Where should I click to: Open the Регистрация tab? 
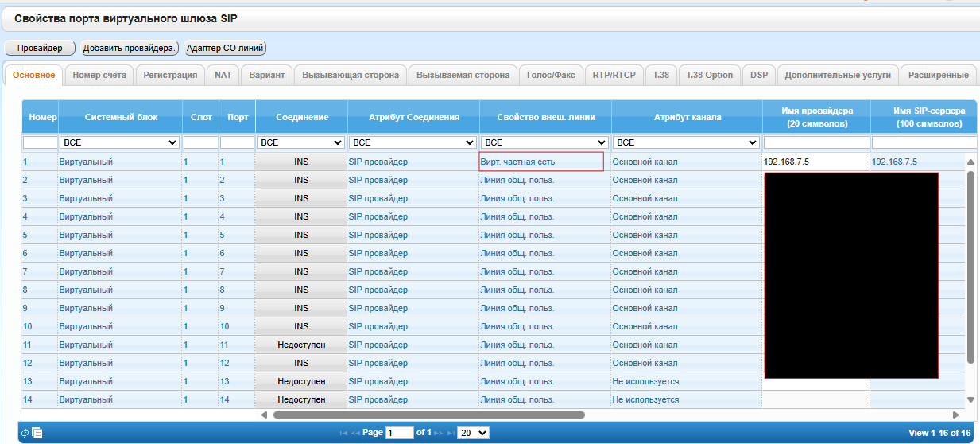[x=170, y=75]
